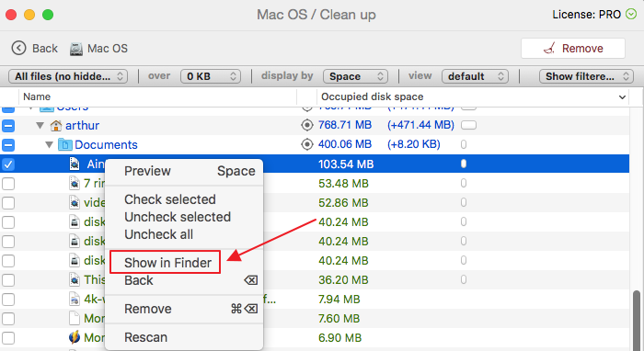Click the arthur folder name

pyautogui.click(x=82, y=125)
